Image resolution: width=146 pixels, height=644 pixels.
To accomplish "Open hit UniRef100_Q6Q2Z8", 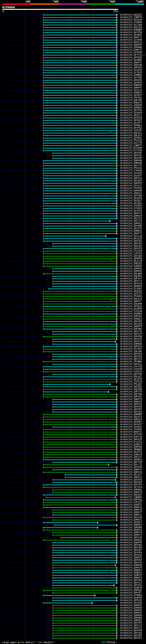I will (131, 15).
